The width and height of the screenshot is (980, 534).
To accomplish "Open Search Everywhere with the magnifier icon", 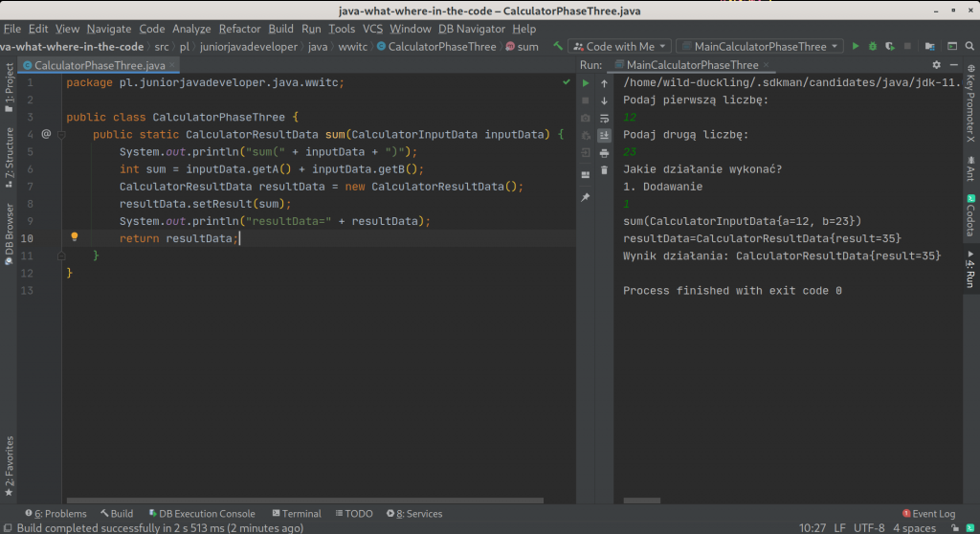I will pyautogui.click(x=968, y=46).
